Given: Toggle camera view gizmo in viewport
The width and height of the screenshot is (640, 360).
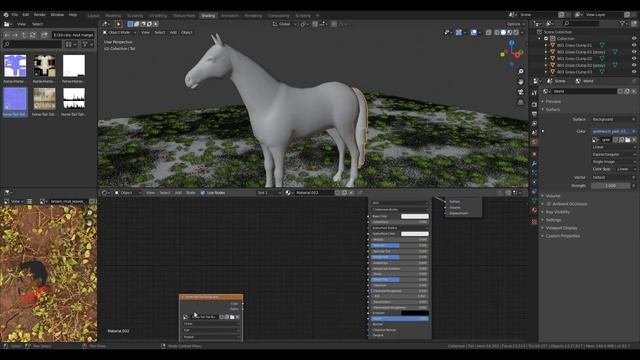Looking at the screenshot, I should click(x=520, y=92).
